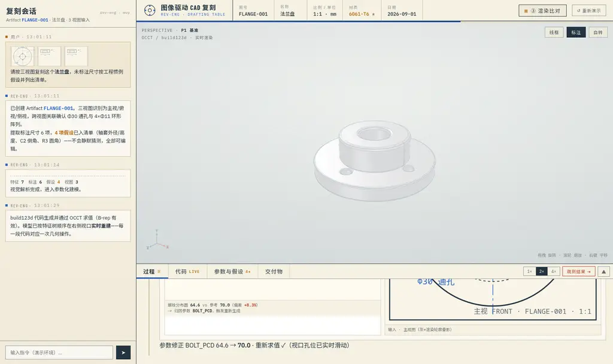Click the 跳到结果 button
The image size is (613, 364).
[579, 271]
